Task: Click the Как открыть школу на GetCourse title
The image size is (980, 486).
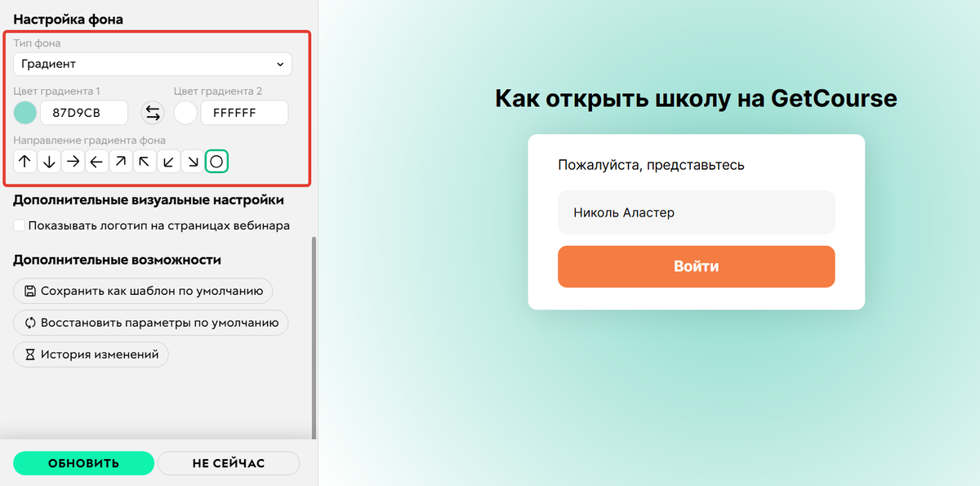Action: click(x=696, y=99)
